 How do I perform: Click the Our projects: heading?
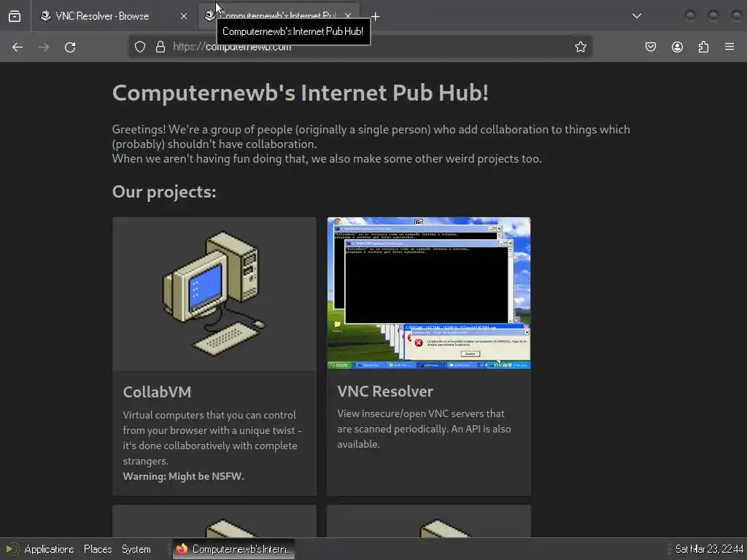tap(164, 192)
